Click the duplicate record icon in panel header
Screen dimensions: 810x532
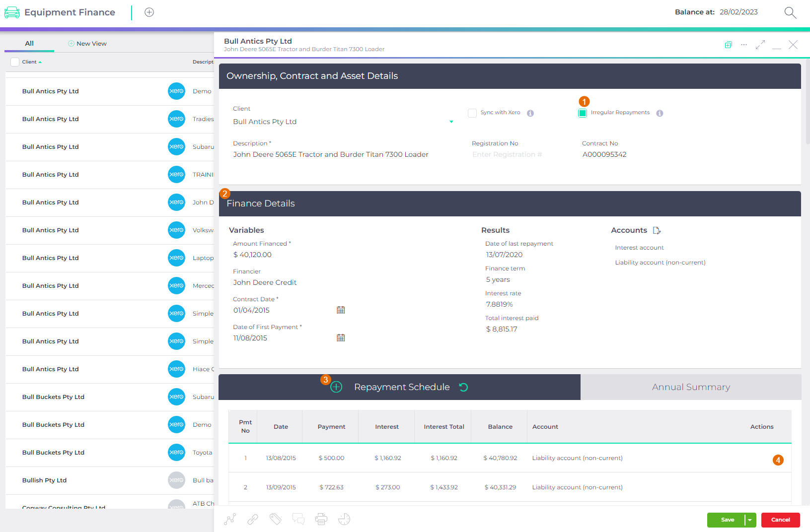coord(728,45)
